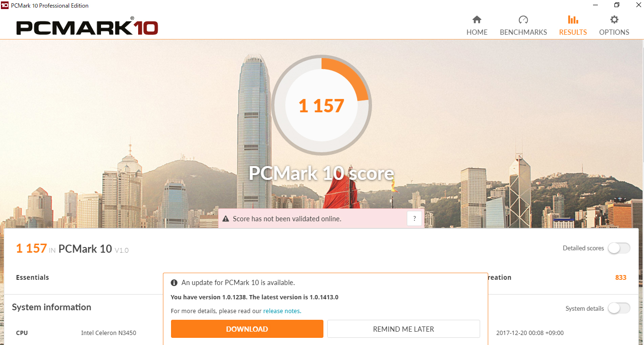The height and width of the screenshot is (345, 644).
Task: Click the PCMark 10 title bar app icon
Action: click(x=5, y=5)
